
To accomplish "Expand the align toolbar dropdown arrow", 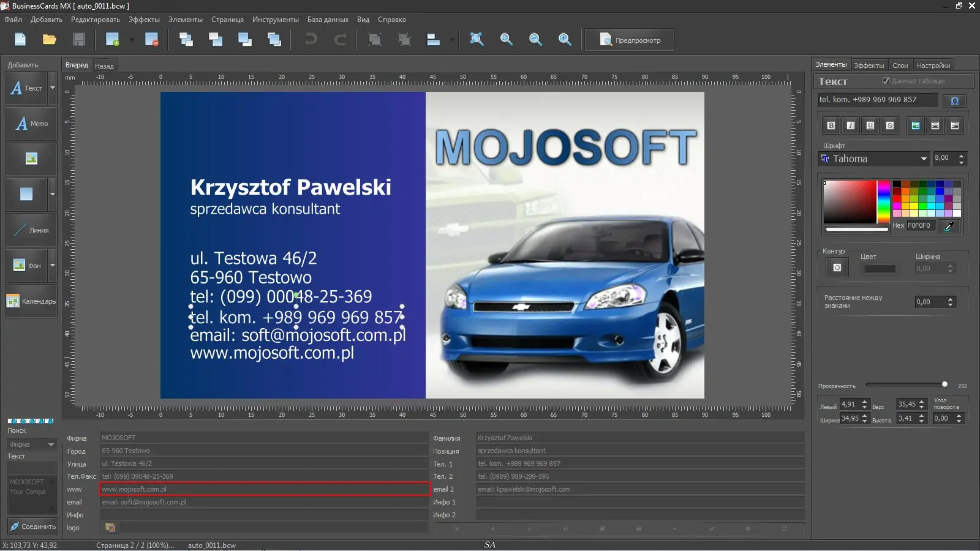I will pyautogui.click(x=452, y=40).
